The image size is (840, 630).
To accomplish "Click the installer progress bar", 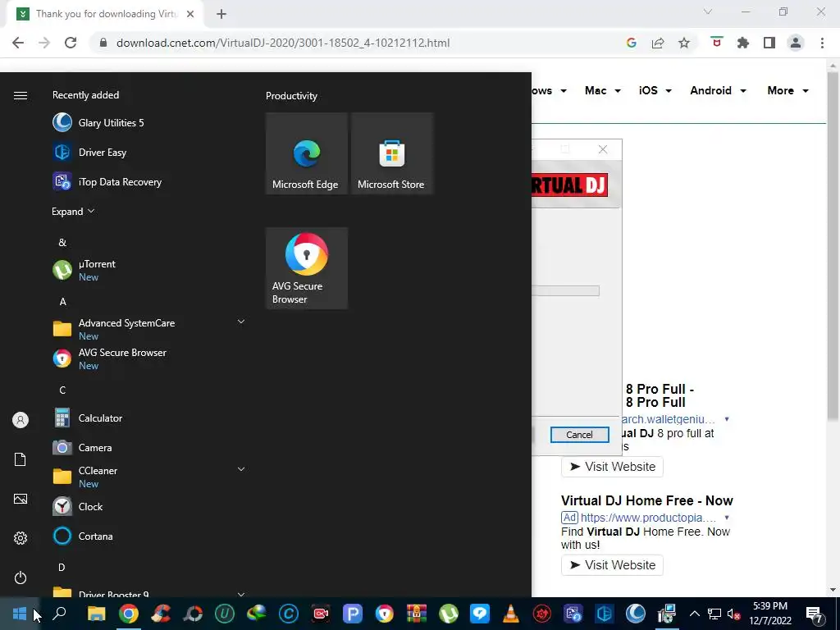I will [x=566, y=291].
